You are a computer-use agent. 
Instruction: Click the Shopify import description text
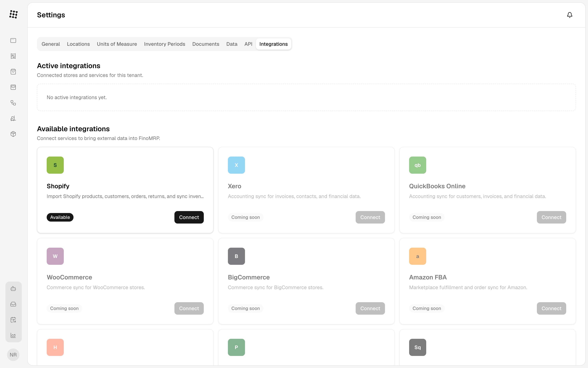125,196
